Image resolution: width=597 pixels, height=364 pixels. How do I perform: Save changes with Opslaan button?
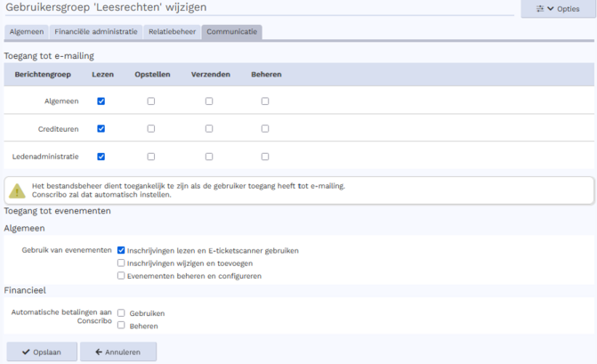click(42, 352)
